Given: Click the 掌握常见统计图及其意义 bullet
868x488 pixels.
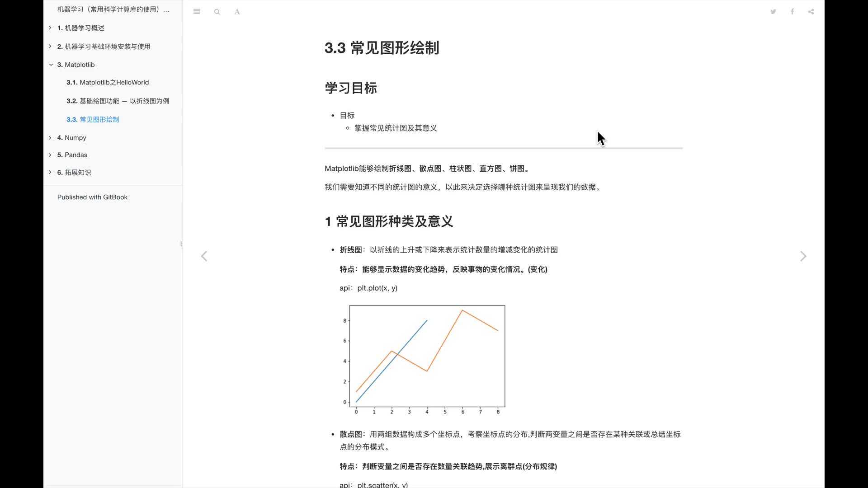Looking at the screenshot, I should click(x=396, y=128).
